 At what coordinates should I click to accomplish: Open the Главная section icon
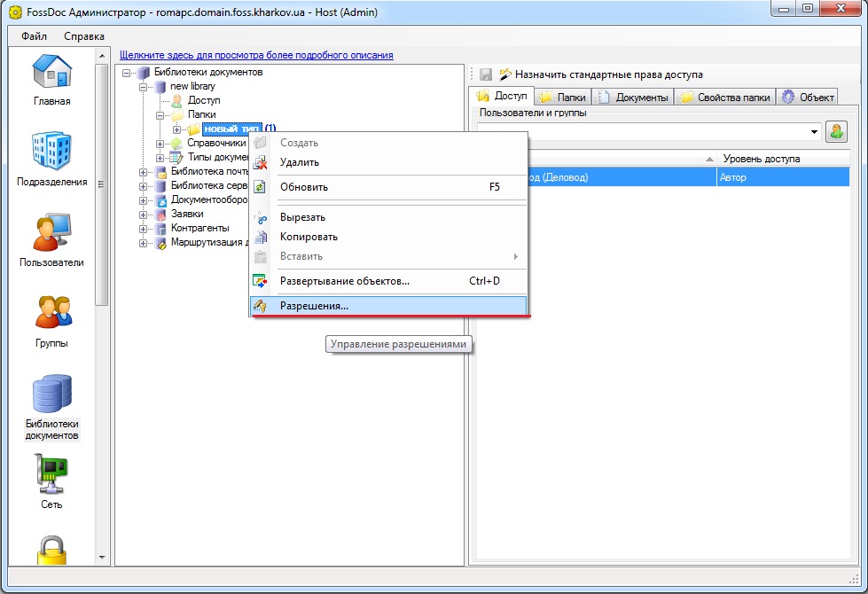53,76
